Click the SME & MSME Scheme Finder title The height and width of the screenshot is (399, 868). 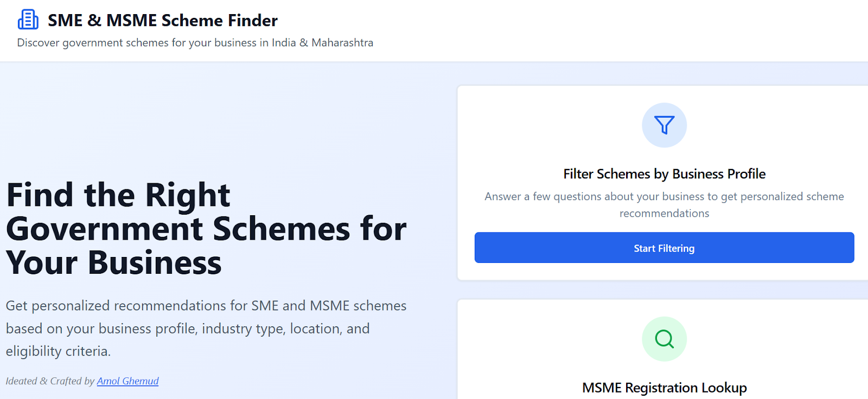click(x=163, y=21)
